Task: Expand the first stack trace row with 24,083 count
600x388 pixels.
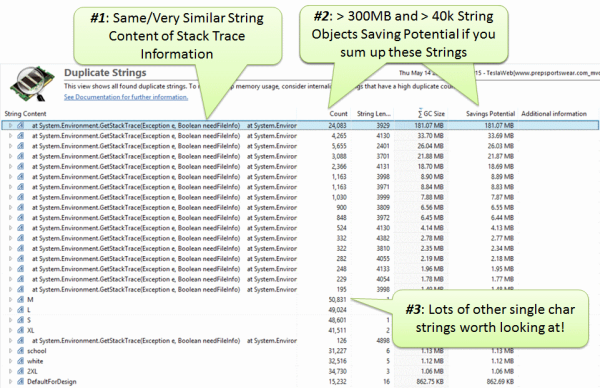Action: (x=10, y=126)
